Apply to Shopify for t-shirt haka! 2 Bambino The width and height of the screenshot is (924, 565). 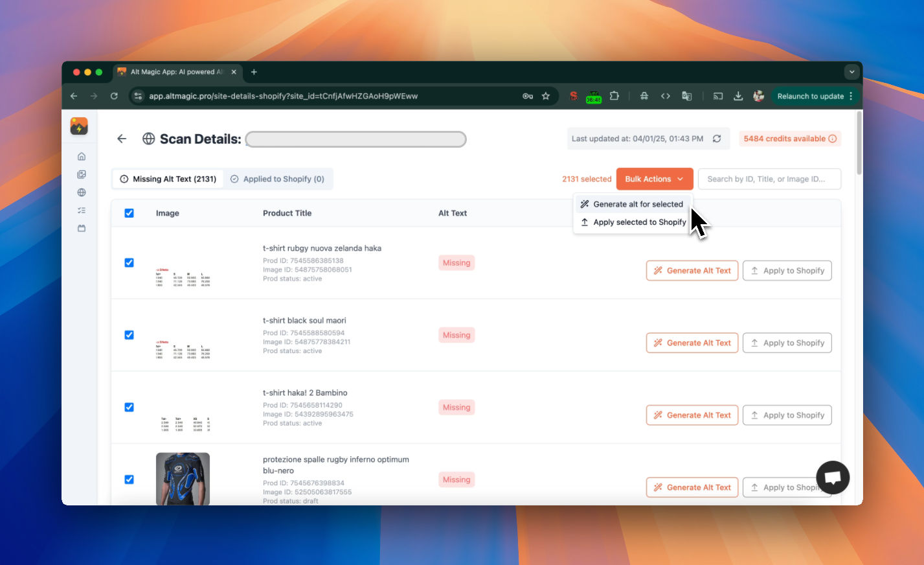[787, 415]
